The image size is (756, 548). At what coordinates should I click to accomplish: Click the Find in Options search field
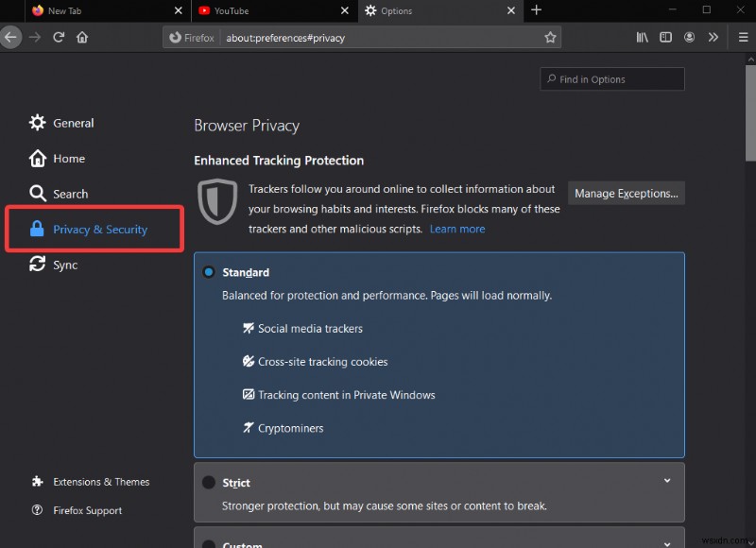(x=611, y=78)
